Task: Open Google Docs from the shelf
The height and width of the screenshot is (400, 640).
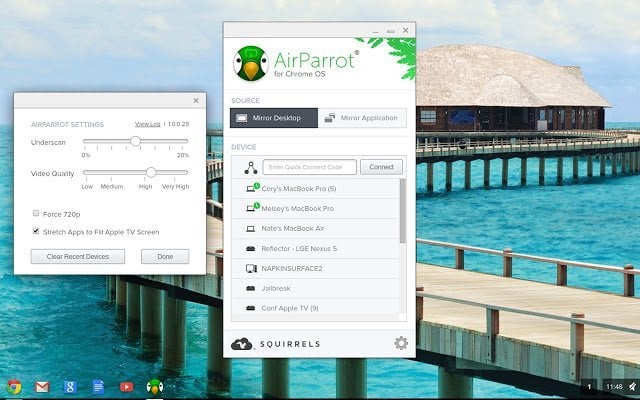Action: [x=98, y=386]
